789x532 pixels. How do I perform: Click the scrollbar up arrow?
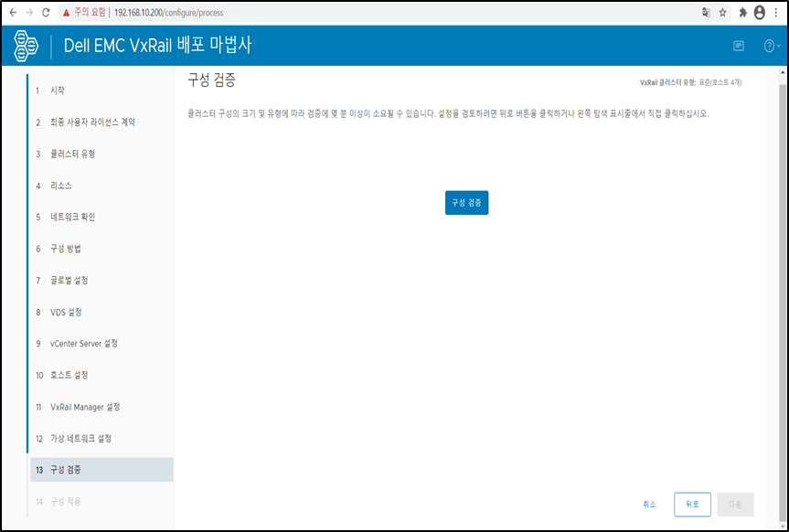click(783, 72)
